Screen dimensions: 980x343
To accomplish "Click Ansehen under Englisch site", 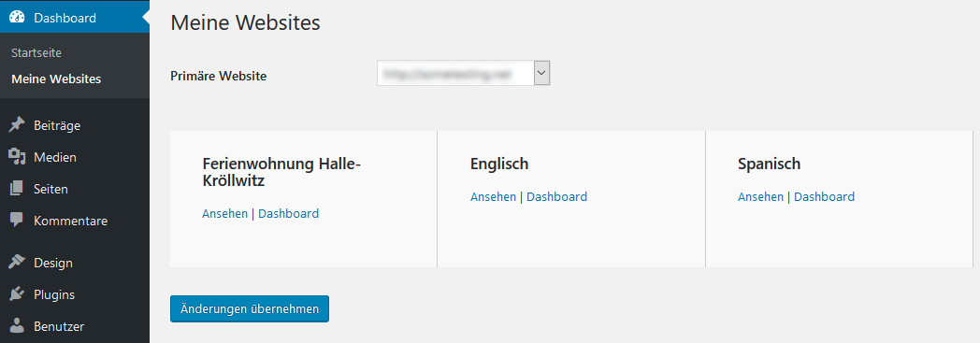I will point(493,197).
